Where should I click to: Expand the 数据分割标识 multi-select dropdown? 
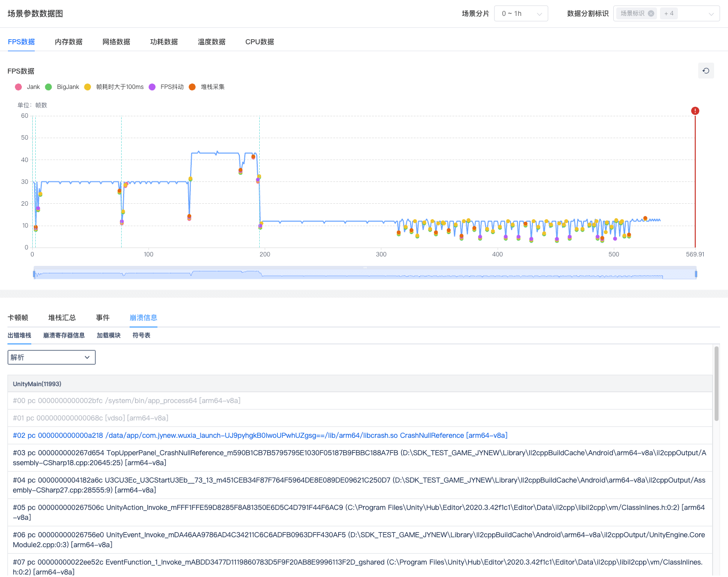(x=711, y=14)
